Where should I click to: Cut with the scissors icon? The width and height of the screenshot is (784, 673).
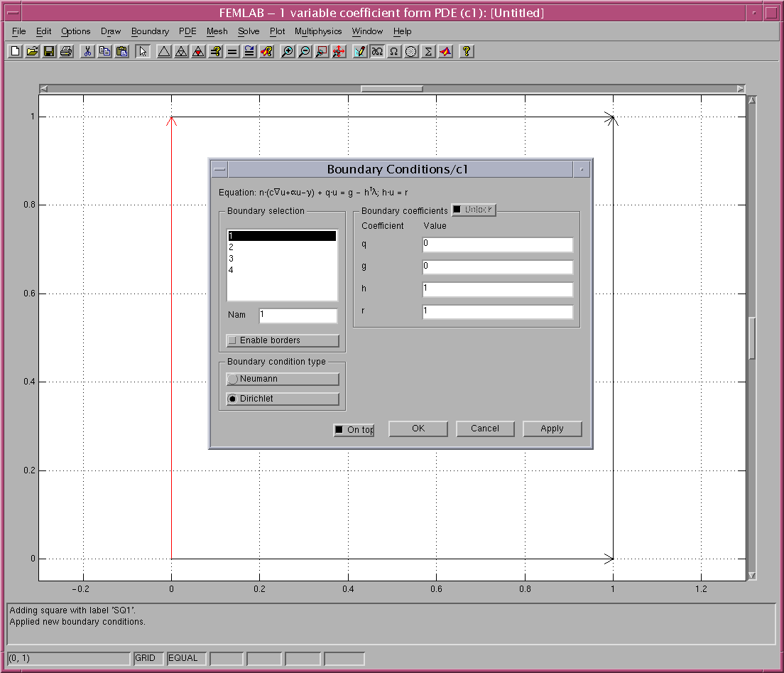pos(87,52)
